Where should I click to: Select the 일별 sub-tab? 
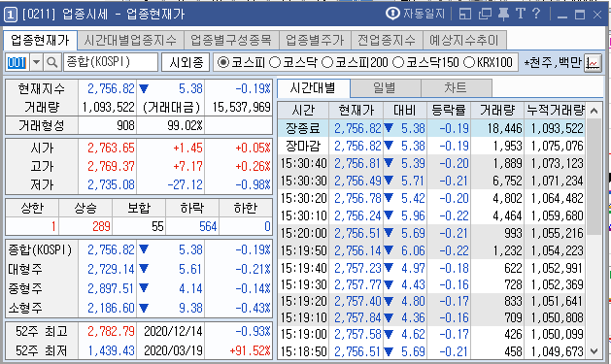tap(385, 88)
